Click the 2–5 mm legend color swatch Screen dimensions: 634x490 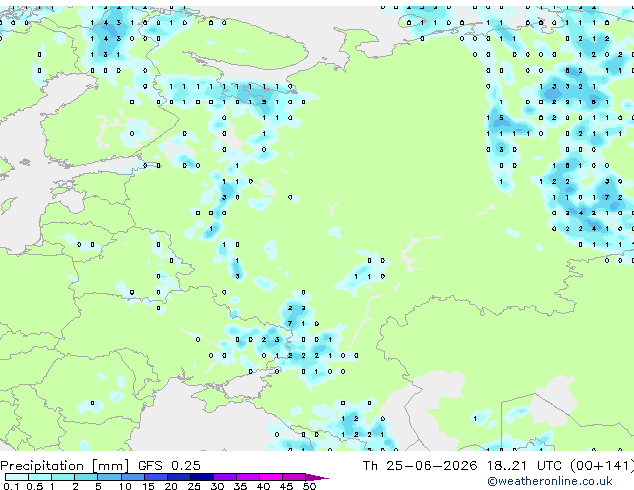tap(86, 477)
